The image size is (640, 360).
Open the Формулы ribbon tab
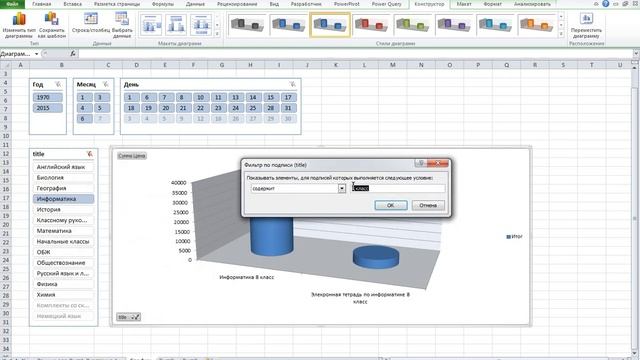[162, 4]
